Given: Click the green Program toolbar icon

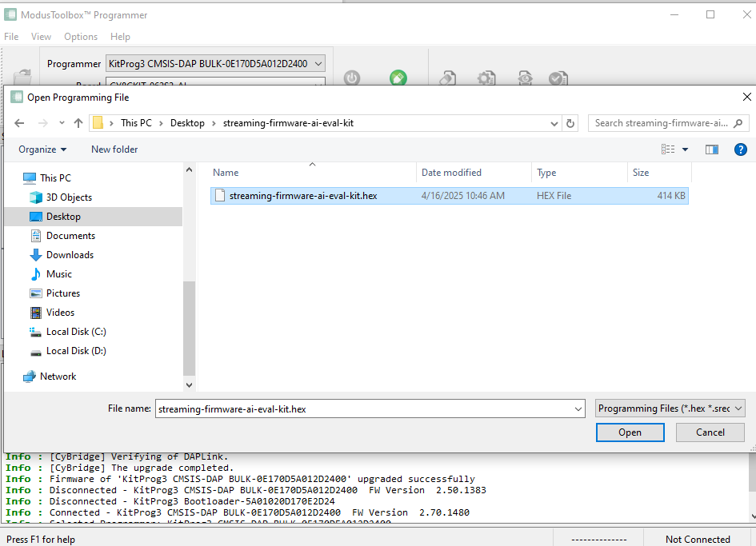Looking at the screenshot, I should pyautogui.click(x=398, y=78).
